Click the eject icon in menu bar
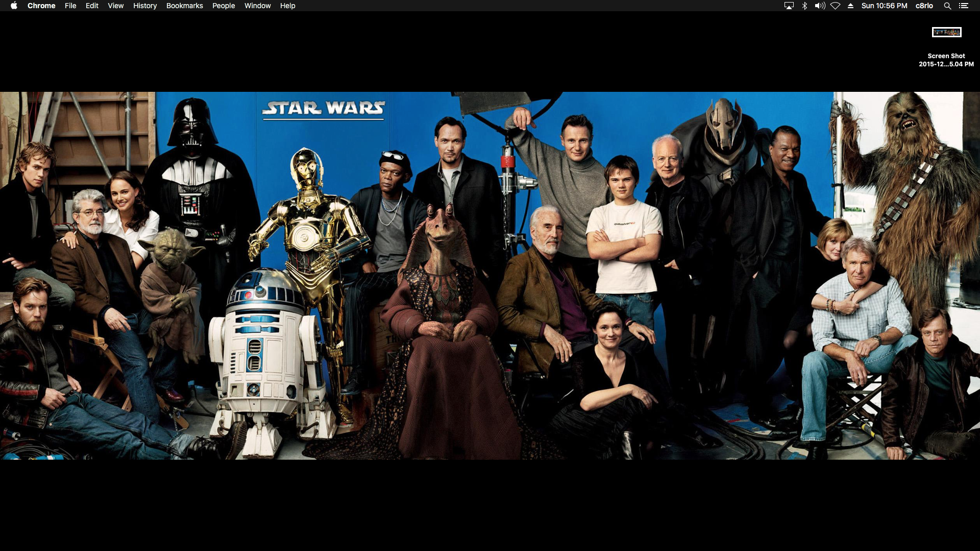The width and height of the screenshot is (980, 551). click(x=850, y=6)
